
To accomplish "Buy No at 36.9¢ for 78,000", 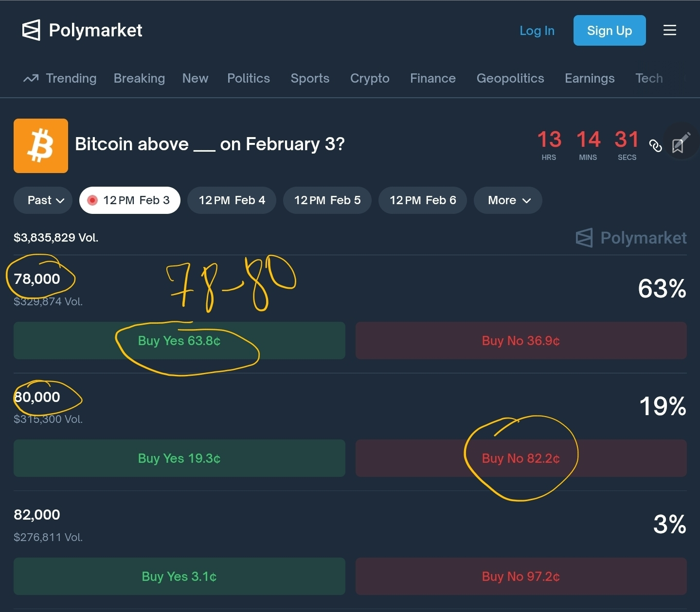I will pos(521,341).
